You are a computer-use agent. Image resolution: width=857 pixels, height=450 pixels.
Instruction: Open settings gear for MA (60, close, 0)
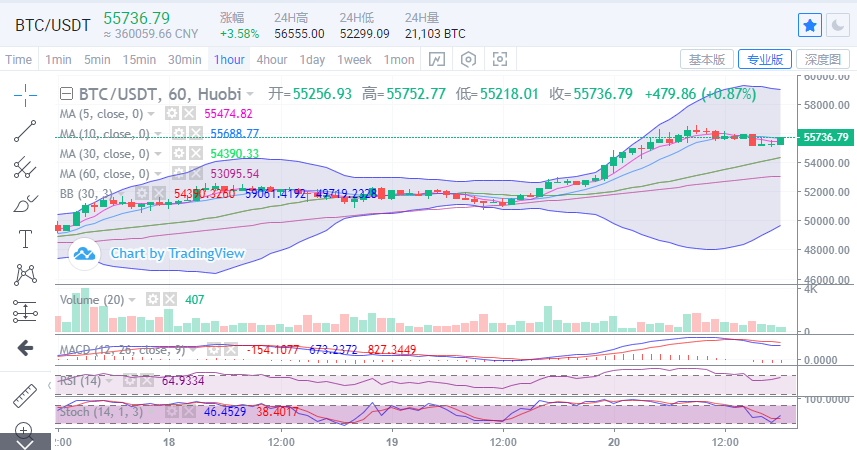click(x=179, y=174)
